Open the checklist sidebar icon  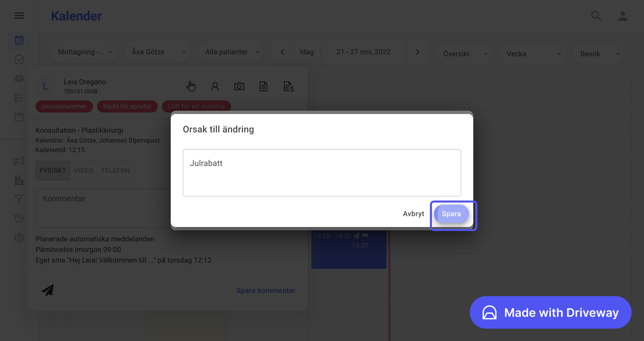point(19,98)
